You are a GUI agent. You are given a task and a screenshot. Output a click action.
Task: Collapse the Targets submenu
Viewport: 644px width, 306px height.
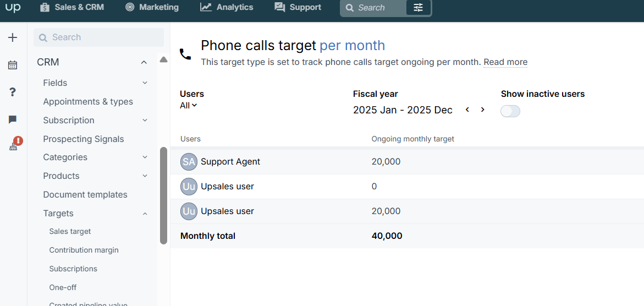pos(145,214)
